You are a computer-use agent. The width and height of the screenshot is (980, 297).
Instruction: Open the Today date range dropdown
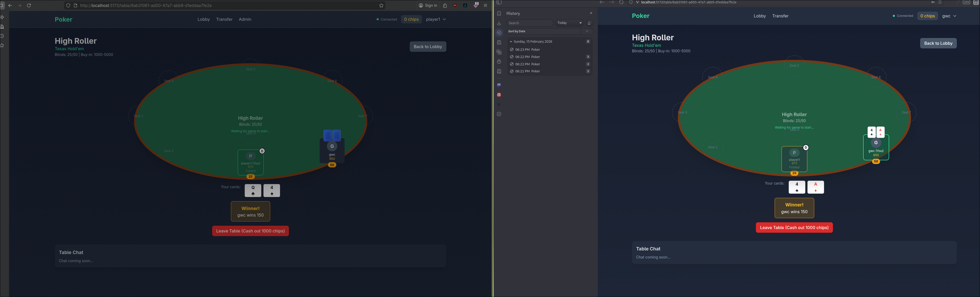tap(569, 23)
